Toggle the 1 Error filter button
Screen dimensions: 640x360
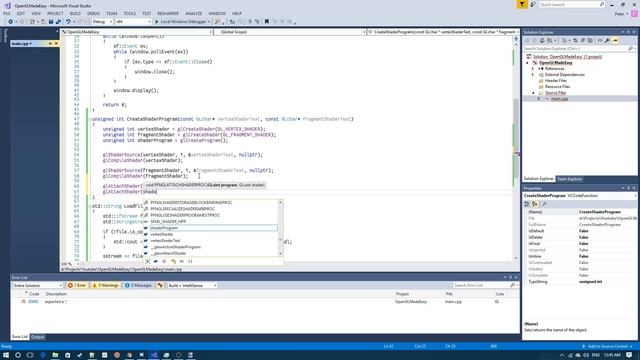point(77,285)
